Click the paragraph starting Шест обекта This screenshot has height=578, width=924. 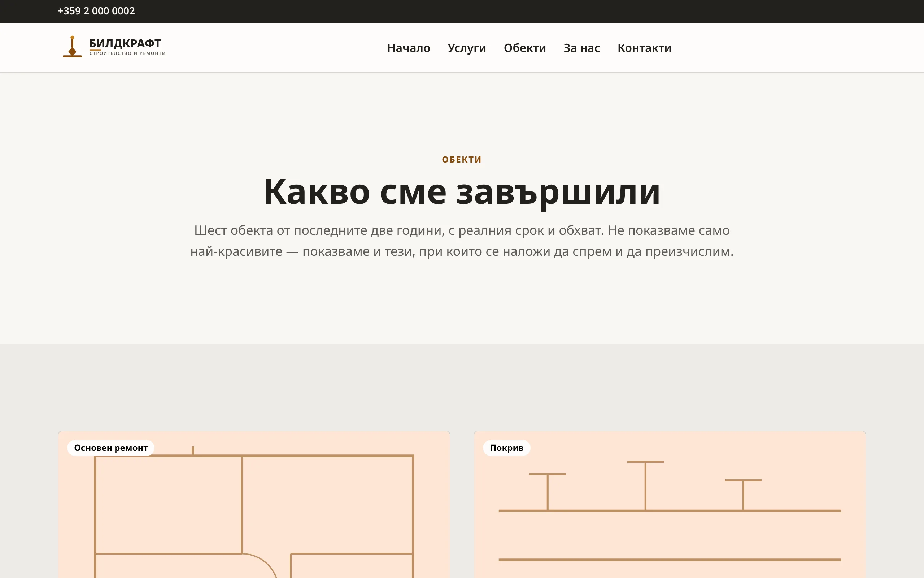pyautogui.click(x=462, y=241)
